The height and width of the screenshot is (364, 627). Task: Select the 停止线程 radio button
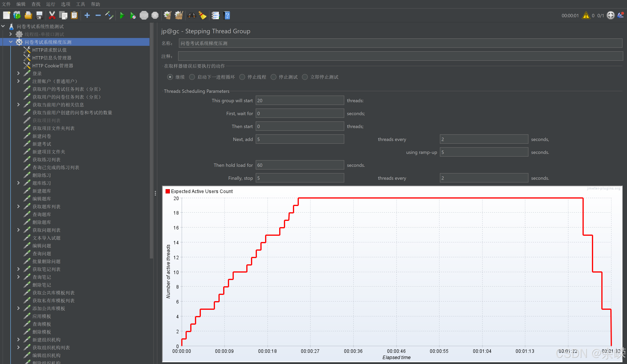[242, 77]
